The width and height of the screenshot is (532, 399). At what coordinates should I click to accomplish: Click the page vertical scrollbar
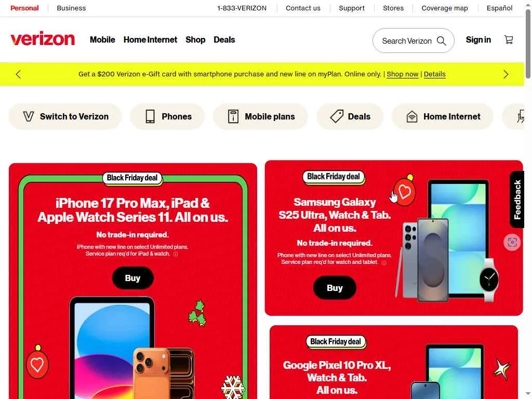(x=528, y=44)
